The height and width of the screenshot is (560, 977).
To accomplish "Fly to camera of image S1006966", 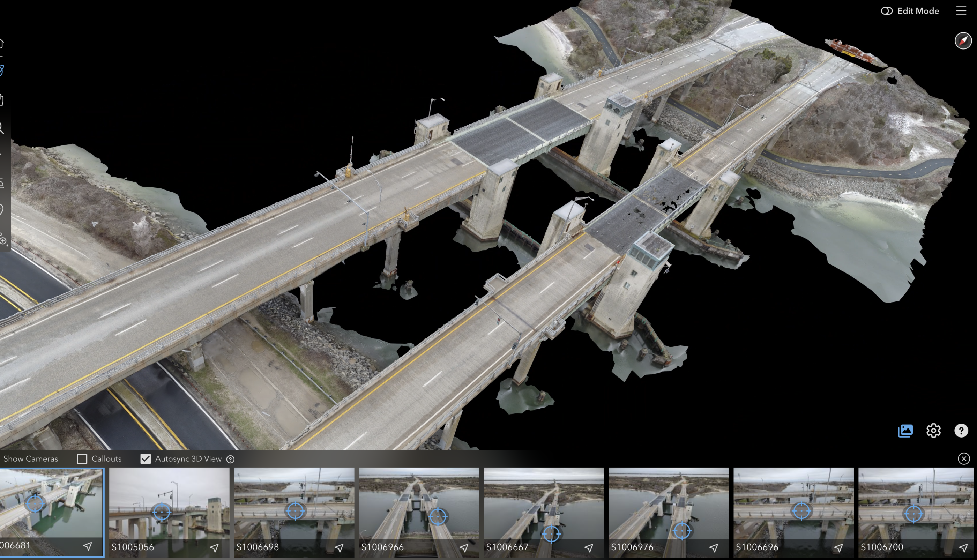I will point(464,547).
